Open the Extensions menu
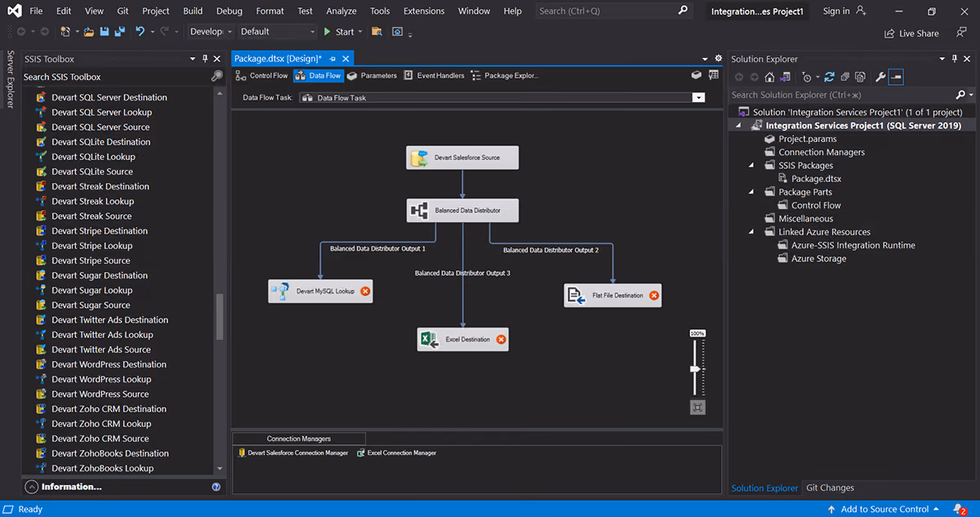Screen dimensions: 980x517 coord(424,11)
